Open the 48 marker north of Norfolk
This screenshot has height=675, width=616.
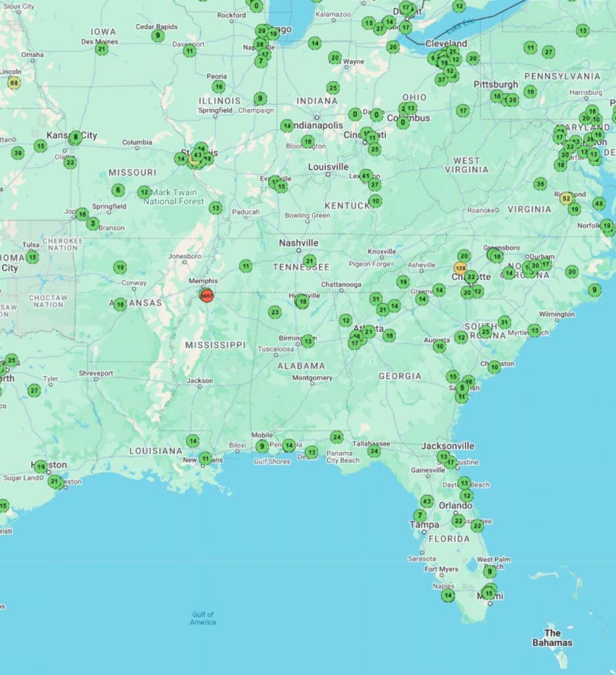pyautogui.click(x=598, y=204)
